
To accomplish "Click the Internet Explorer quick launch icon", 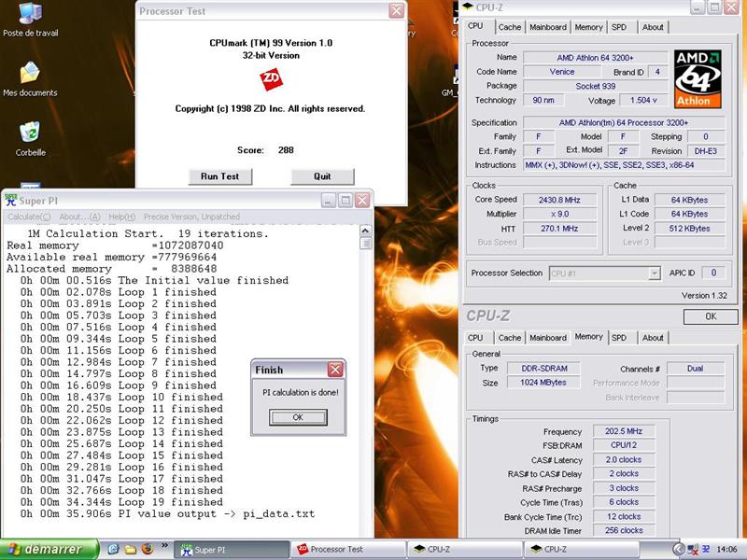I will coord(114,549).
